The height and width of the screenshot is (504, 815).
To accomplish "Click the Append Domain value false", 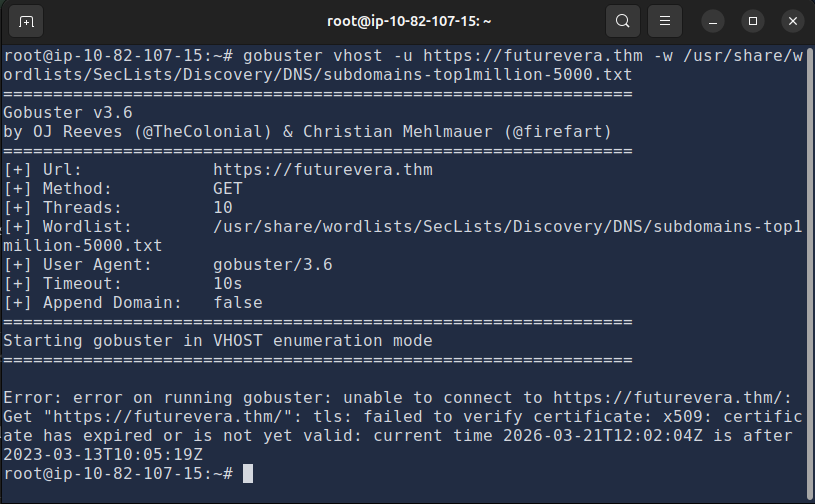I will [x=238, y=303].
